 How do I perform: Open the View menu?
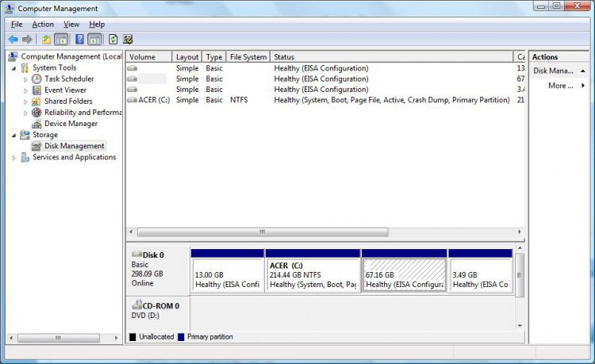point(71,25)
